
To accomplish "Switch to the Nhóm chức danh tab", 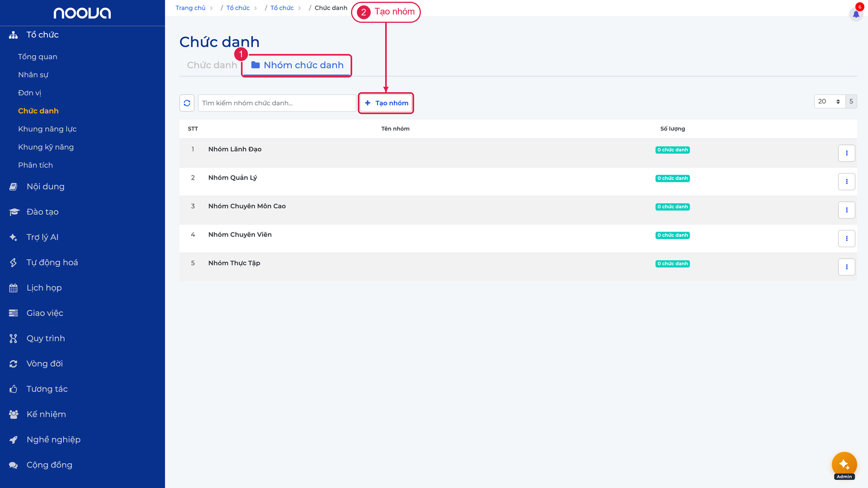I will [x=297, y=65].
